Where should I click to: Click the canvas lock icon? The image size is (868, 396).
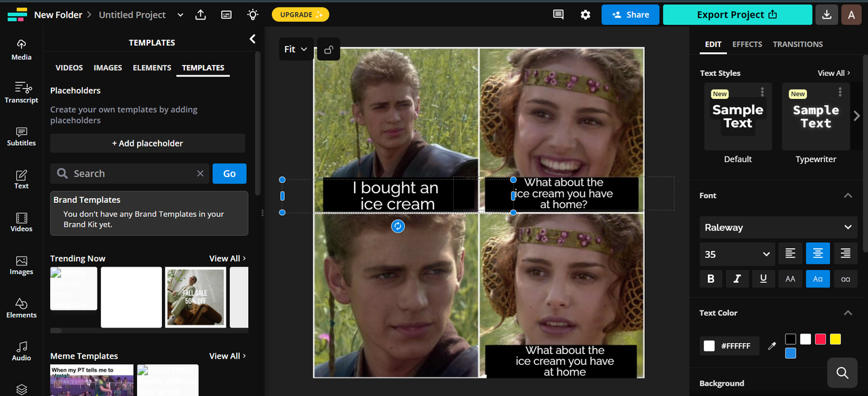coord(328,49)
